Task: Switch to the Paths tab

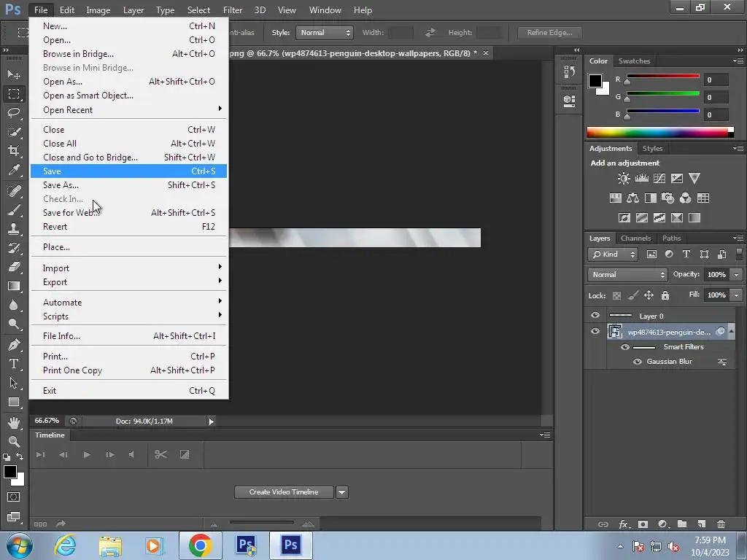Action: click(x=671, y=238)
